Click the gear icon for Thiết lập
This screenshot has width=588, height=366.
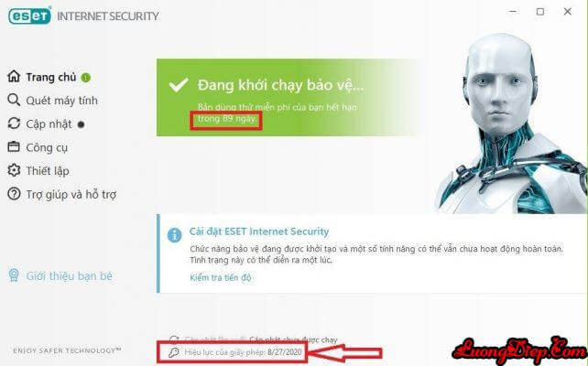coord(14,170)
